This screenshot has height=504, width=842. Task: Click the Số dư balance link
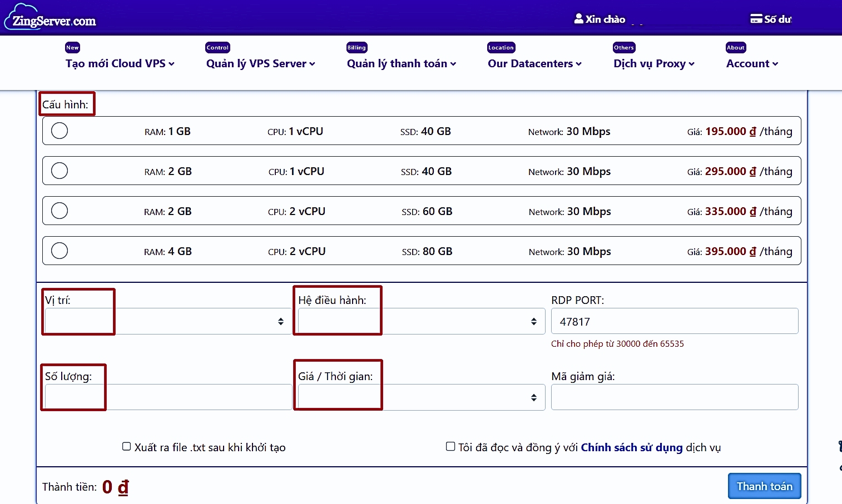[777, 19]
